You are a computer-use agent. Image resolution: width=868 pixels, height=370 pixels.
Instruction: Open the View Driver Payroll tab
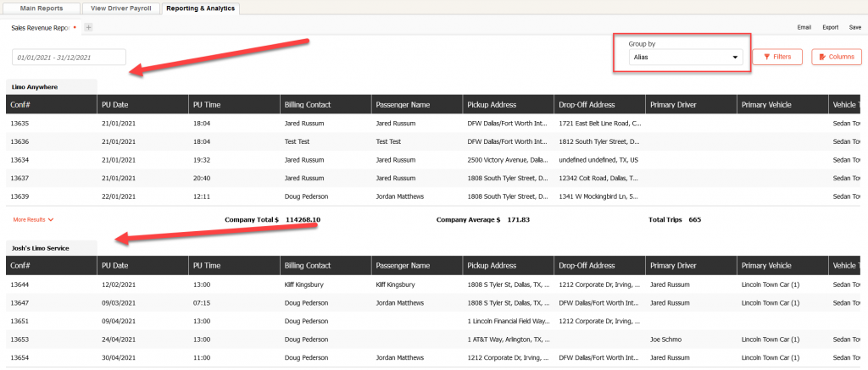click(122, 8)
